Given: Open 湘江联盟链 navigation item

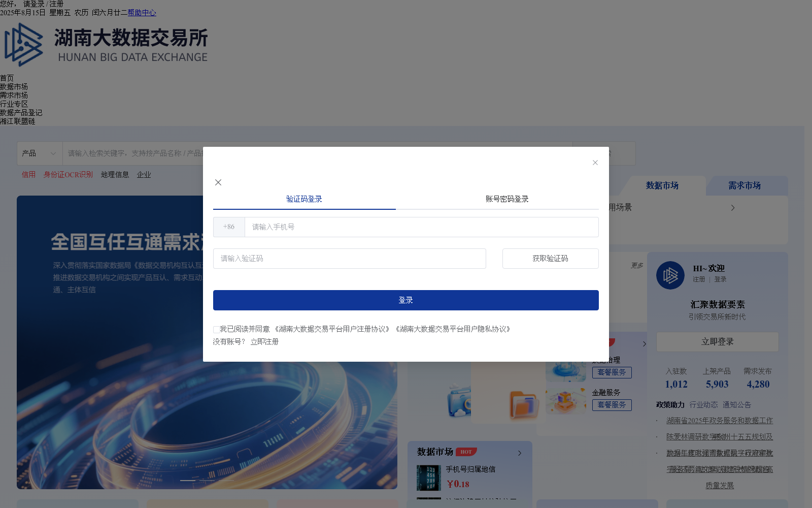Looking at the screenshot, I should pyautogui.click(x=17, y=121).
